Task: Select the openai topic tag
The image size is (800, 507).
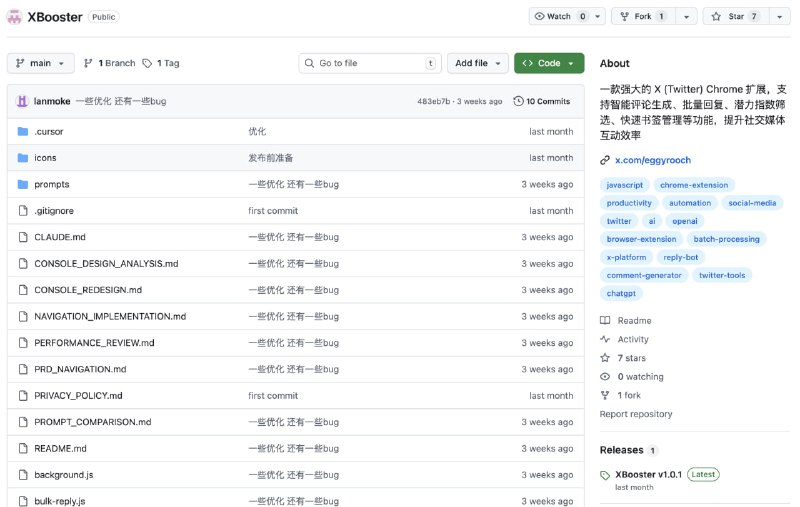Action: [685, 221]
